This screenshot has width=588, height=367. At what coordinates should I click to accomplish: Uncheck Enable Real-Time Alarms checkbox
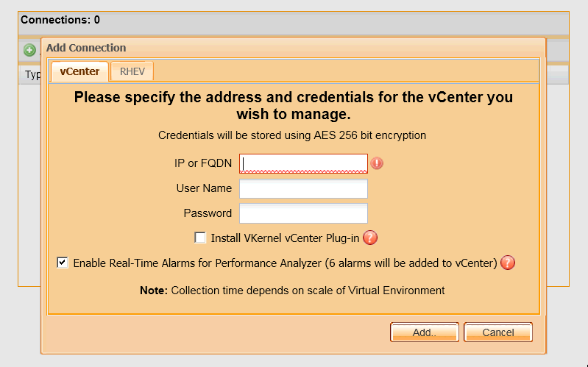(x=63, y=263)
